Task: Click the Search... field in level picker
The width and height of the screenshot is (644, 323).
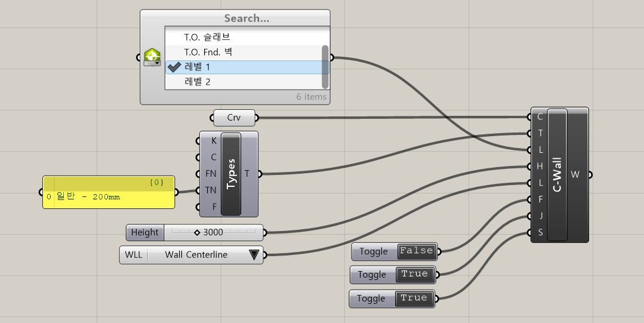Action: pos(246,19)
